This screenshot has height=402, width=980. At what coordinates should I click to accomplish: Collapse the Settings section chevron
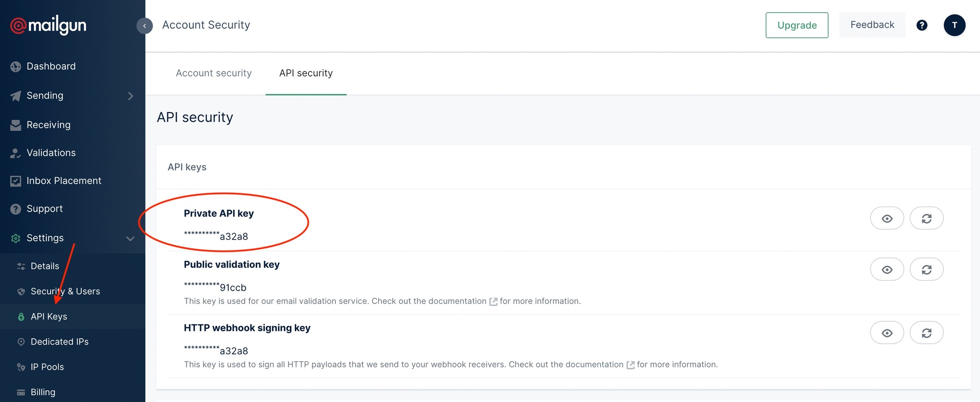coord(131,238)
